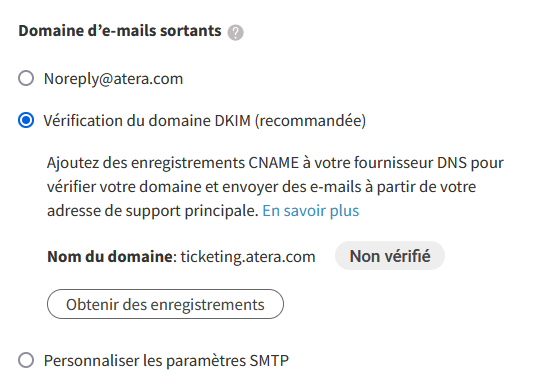Open the En savoir plus link
Image resolution: width=550 pixels, height=390 pixels.
pos(311,211)
